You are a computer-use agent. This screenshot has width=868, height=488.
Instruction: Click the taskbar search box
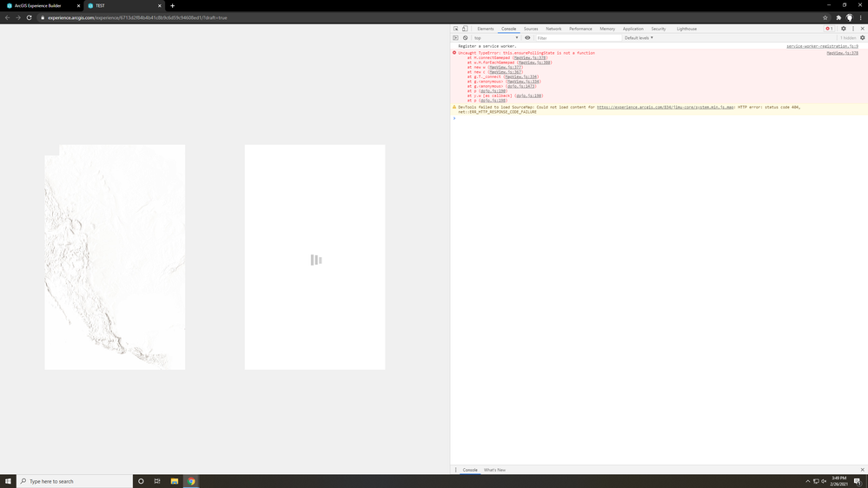(75, 481)
